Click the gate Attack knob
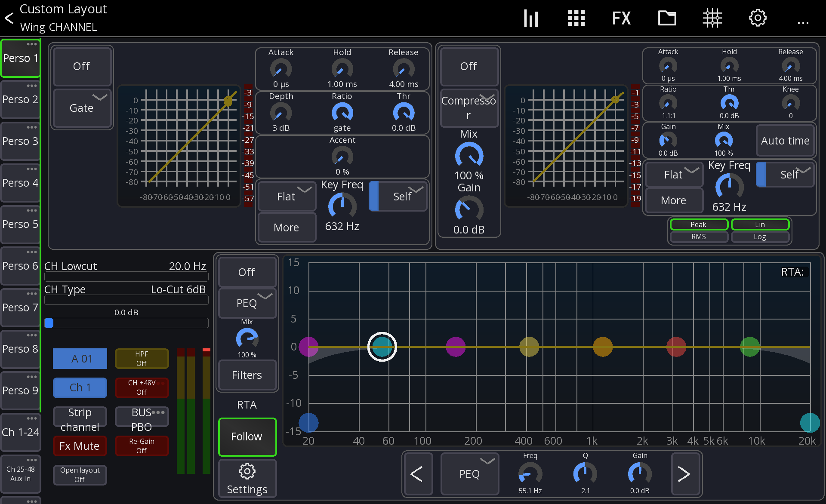 281,69
